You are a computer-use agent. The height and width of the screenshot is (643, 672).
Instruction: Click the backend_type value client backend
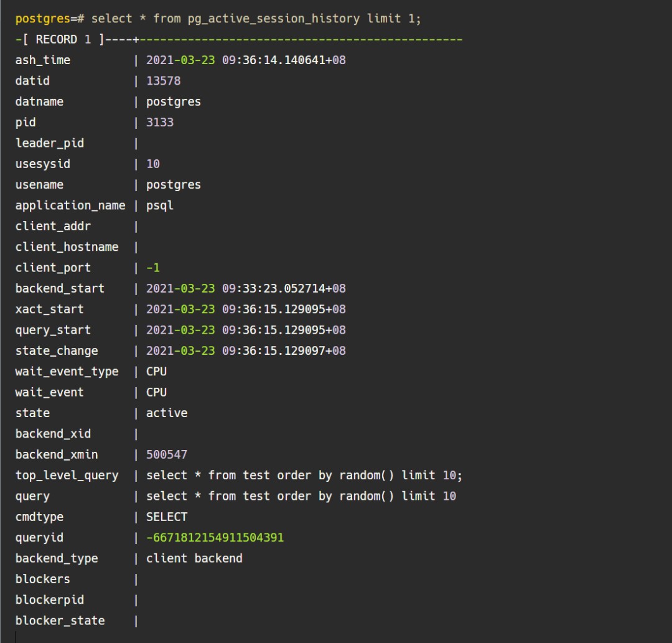194,558
